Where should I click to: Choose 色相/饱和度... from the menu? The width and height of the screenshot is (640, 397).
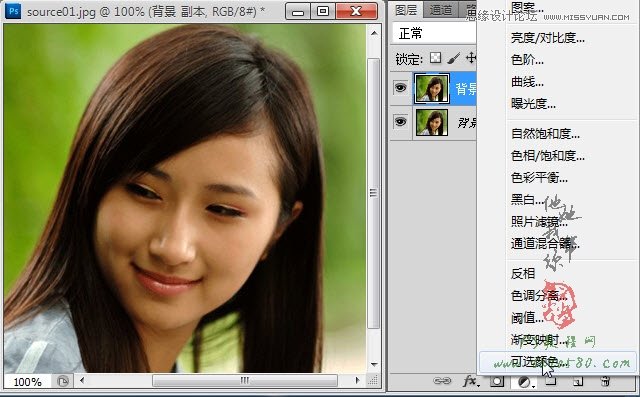pos(548,155)
